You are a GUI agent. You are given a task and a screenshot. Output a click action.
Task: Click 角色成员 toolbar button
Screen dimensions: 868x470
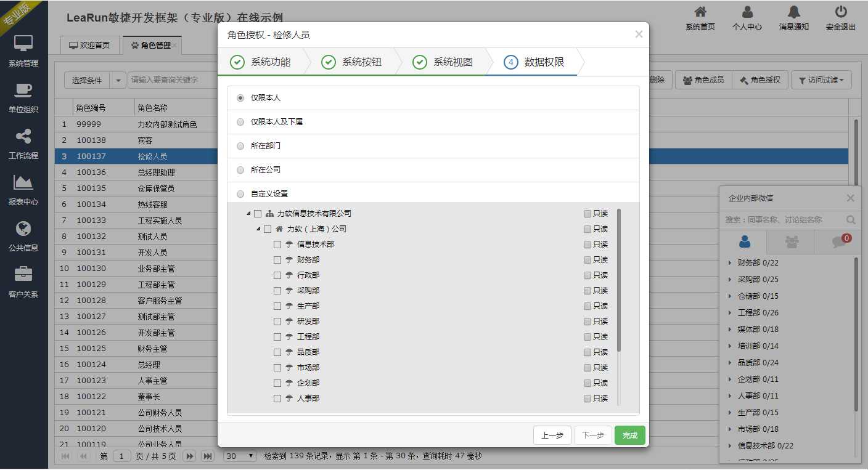pyautogui.click(x=703, y=80)
